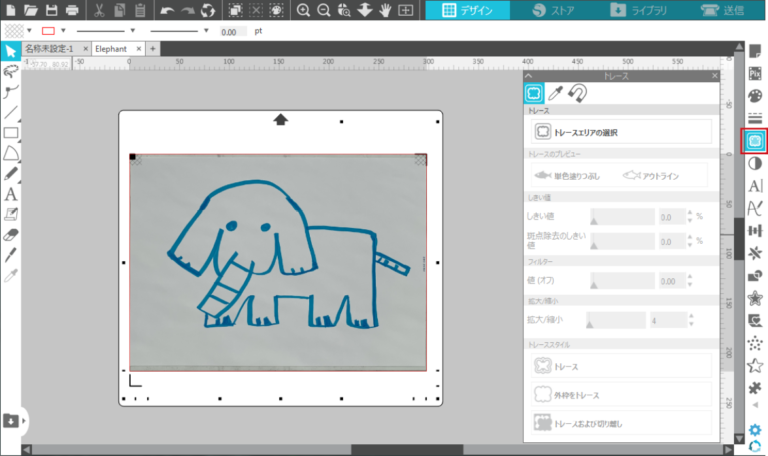Select the Knife tool

tap(11, 255)
